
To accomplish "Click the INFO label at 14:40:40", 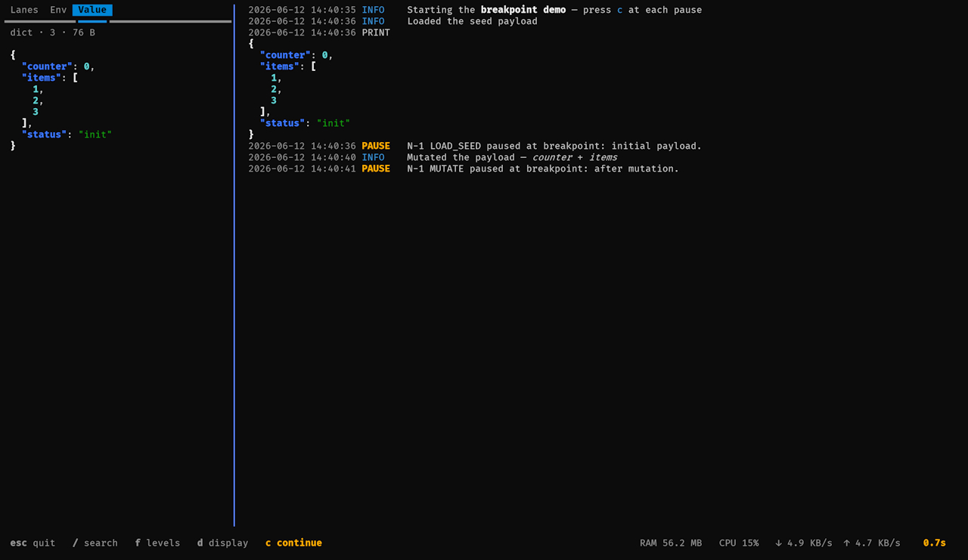I will [373, 157].
